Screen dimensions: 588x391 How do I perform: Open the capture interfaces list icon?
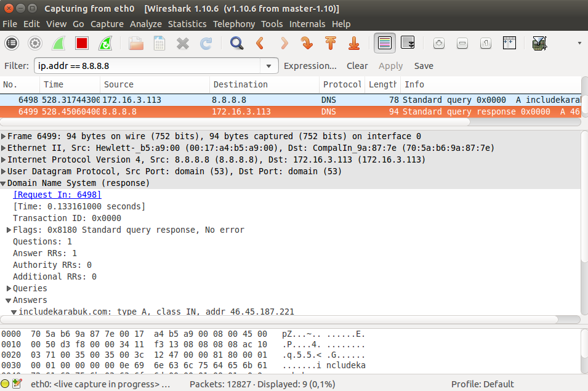(x=12, y=43)
